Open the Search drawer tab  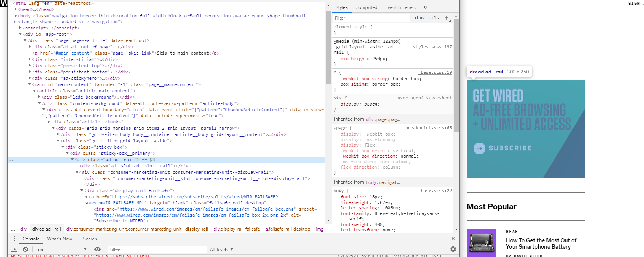pyautogui.click(x=90, y=239)
